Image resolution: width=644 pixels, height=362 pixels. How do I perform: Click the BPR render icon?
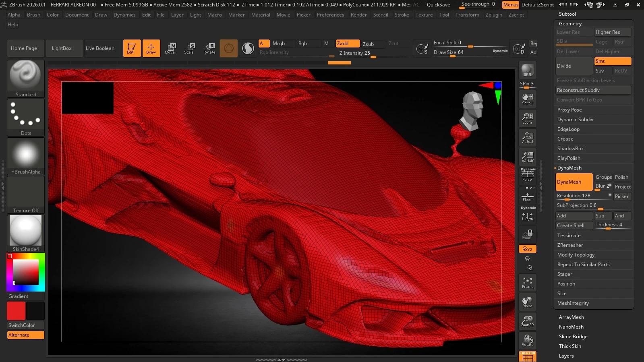point(527,70)
